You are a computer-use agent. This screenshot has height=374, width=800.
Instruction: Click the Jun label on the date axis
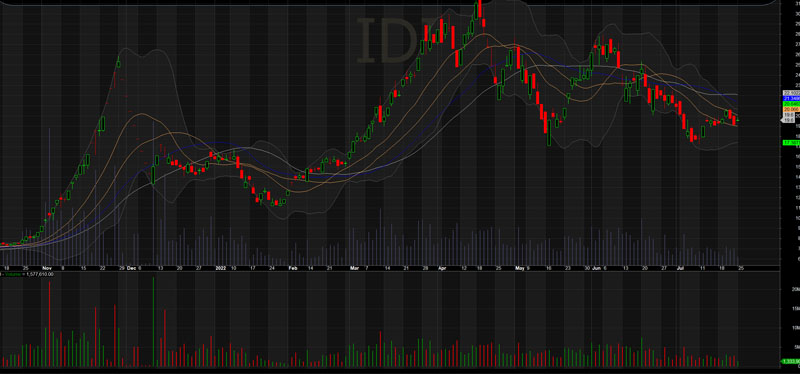[x=596, y=267]
